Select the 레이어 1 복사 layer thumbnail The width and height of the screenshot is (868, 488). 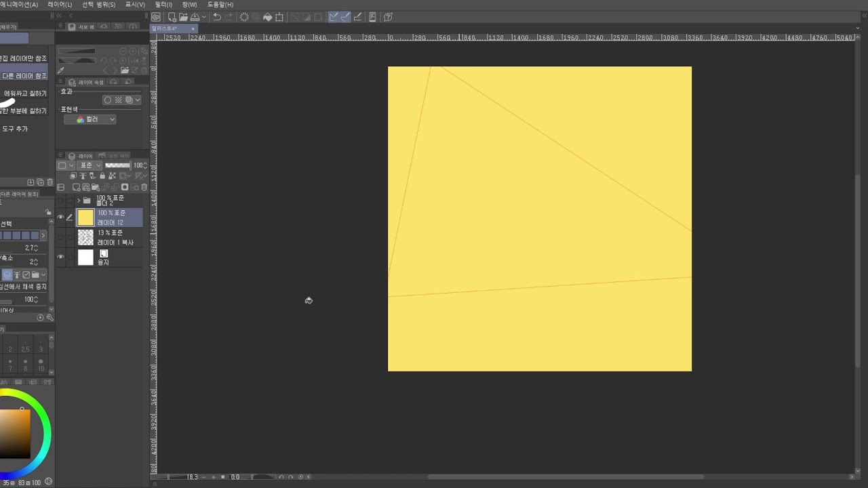point(85,237)
